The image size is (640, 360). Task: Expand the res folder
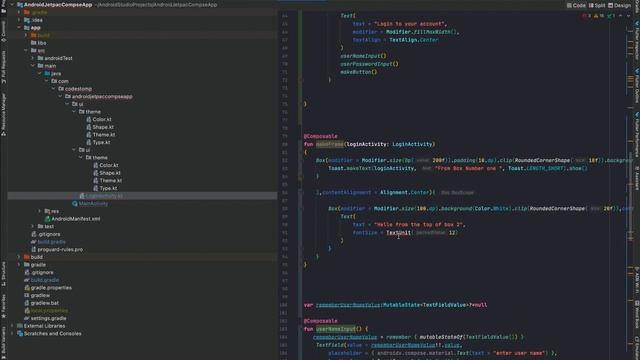(40, 211)
